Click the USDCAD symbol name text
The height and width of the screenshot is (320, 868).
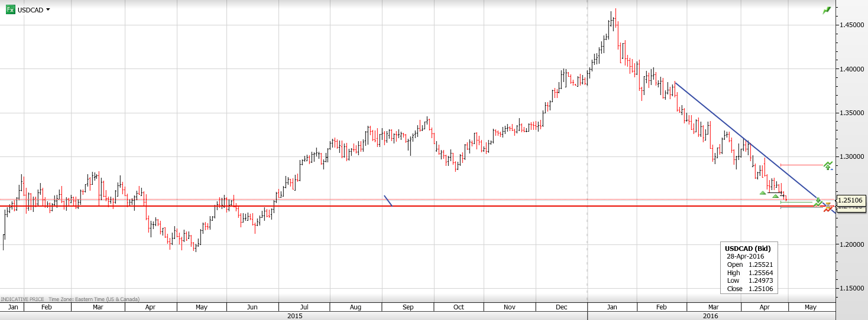(x=30, y=9)
